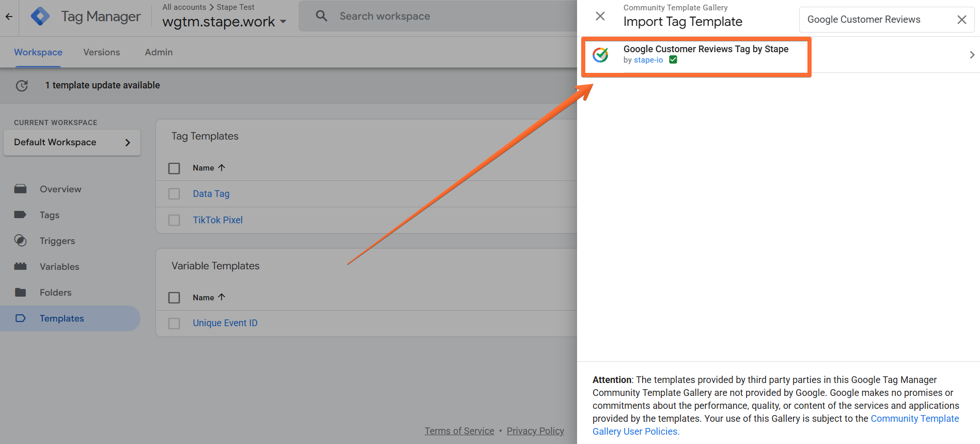Viewport: 980px width, 444px height.
Task: Click the back arrow next to Tag Manager
Action: [x=9, y=17]
